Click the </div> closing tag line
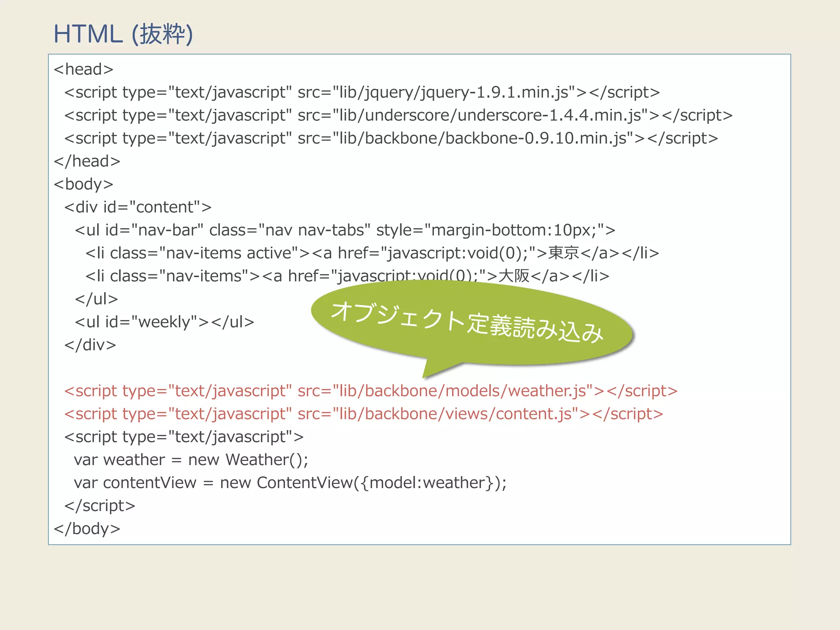This screenshot has height=630, width=840. [x=90, y=345]
